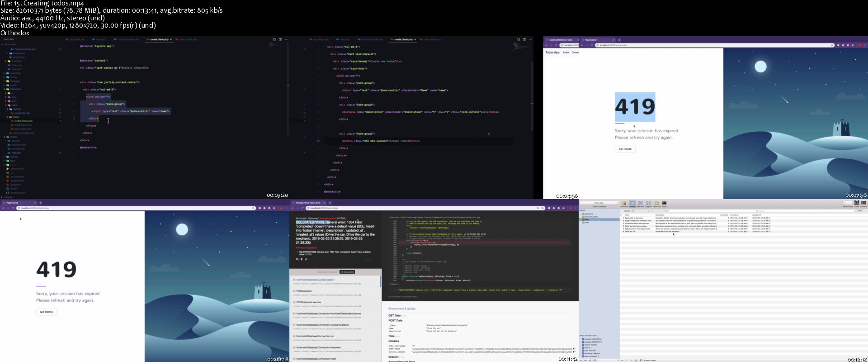Open search field column dropdown in Sequel Pro
The image size is (868, 362).
[x=641, y=211]
